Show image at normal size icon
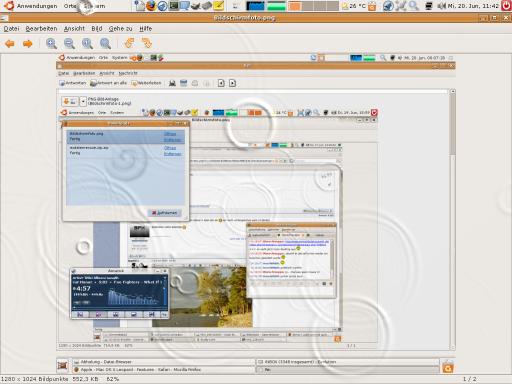Viewport: 512px width, 384px height. click(87, 43)
